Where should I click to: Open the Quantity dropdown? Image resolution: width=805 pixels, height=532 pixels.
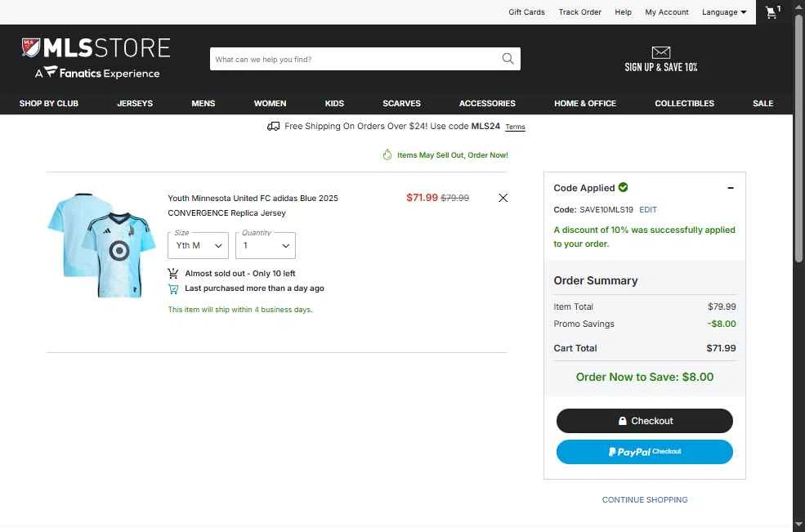pyautogui.click(x=266, y=245)
